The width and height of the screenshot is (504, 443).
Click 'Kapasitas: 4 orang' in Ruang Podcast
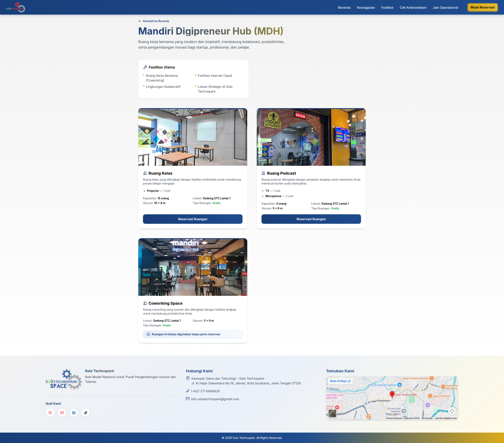click(x=274, y=204)
